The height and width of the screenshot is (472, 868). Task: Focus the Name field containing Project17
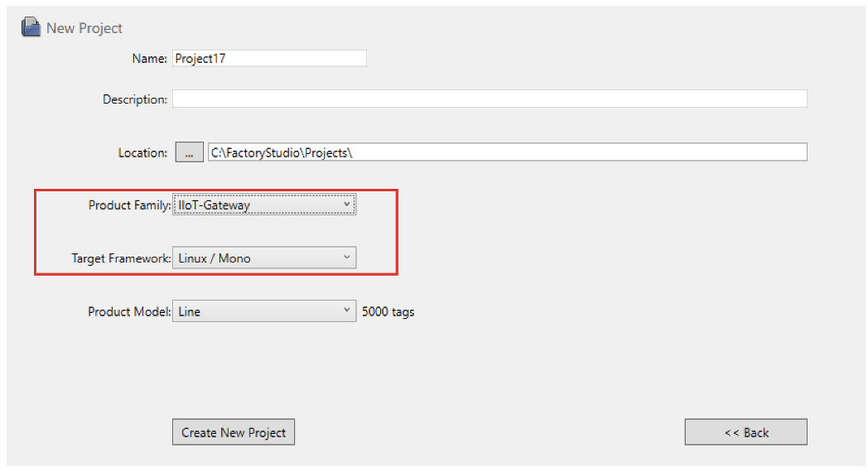(269, 58)
